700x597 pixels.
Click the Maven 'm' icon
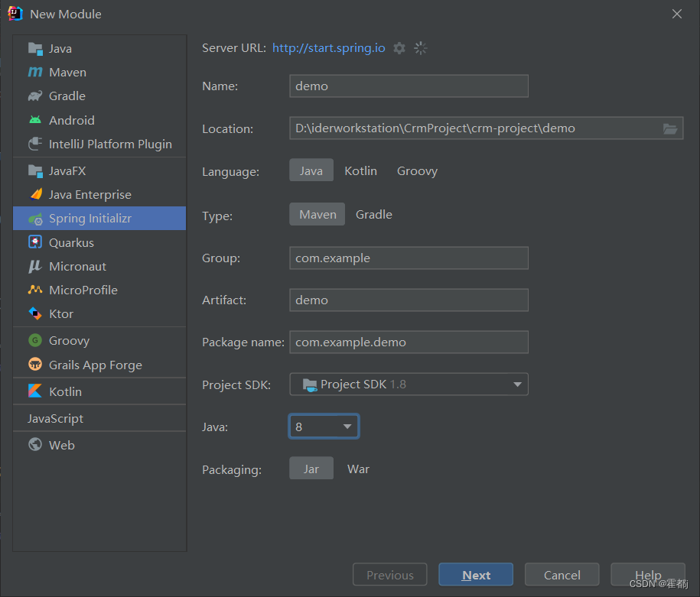(35, 73)
